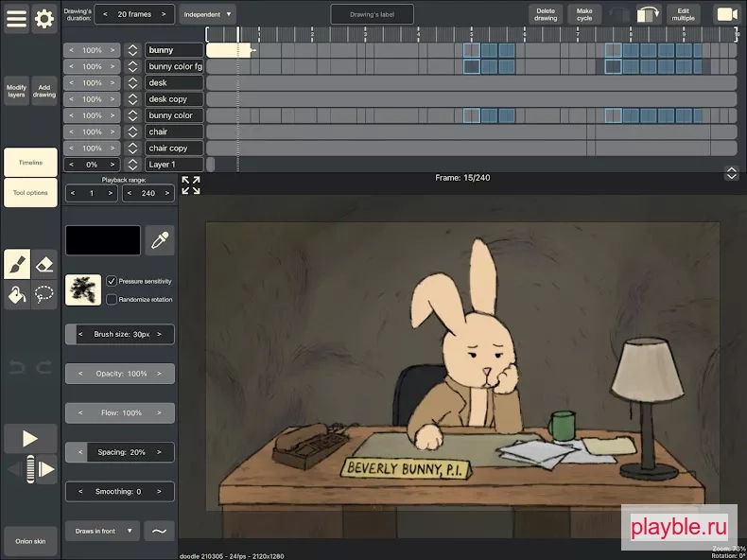The image size is (747, 560).
Task: Pick a color with the eyedropper
Action: tap(160, 240)
